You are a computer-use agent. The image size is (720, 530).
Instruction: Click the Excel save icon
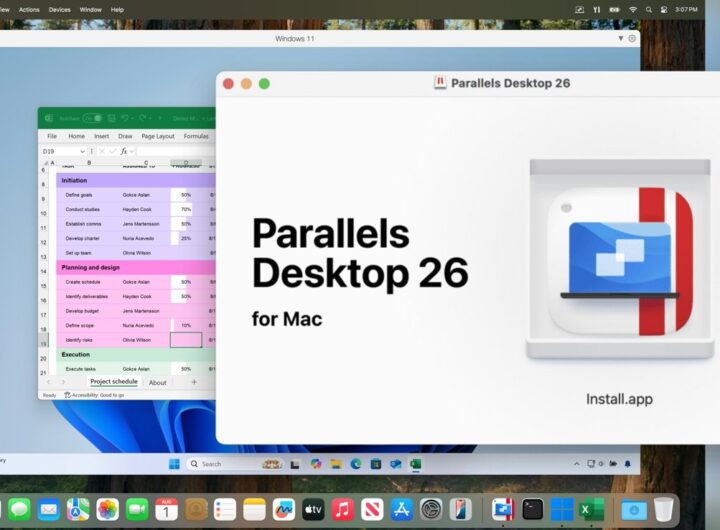(111, 118)
